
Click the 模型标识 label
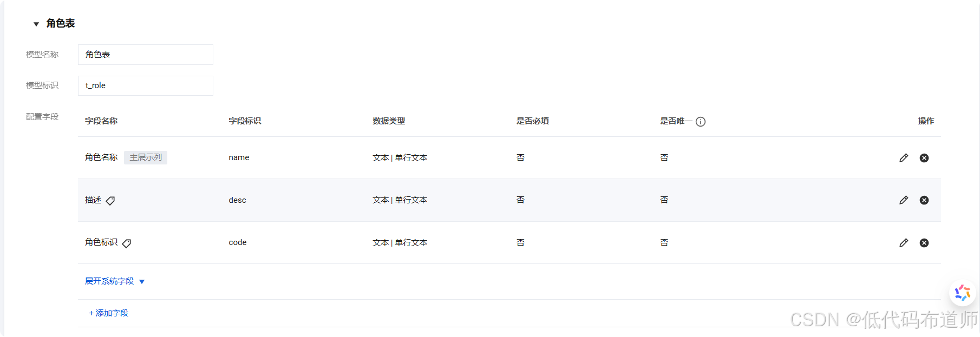[42, 85]
